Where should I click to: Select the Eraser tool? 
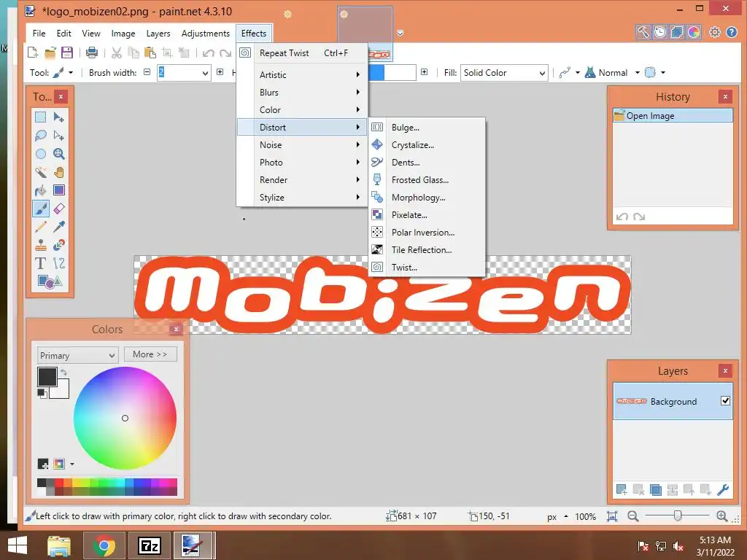point(58,209)
